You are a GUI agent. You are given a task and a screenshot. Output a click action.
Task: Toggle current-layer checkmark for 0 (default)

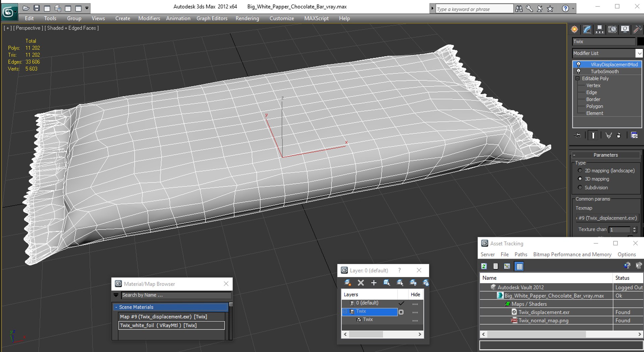401,303
